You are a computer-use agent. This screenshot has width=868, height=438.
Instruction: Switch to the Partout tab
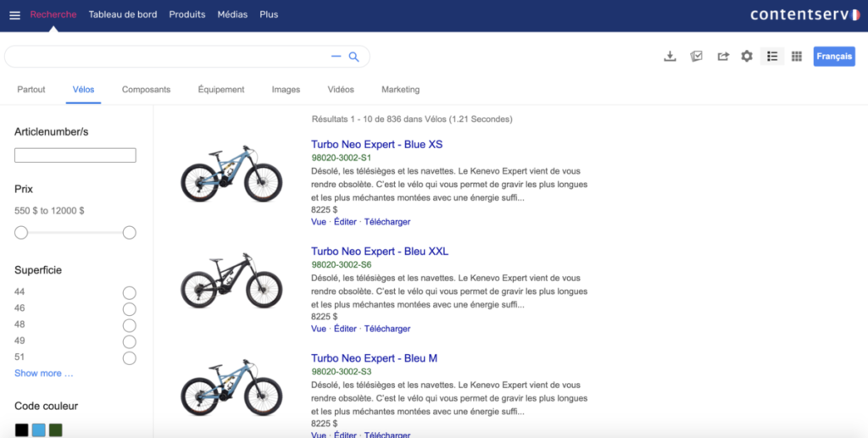(x=31, y=90)
